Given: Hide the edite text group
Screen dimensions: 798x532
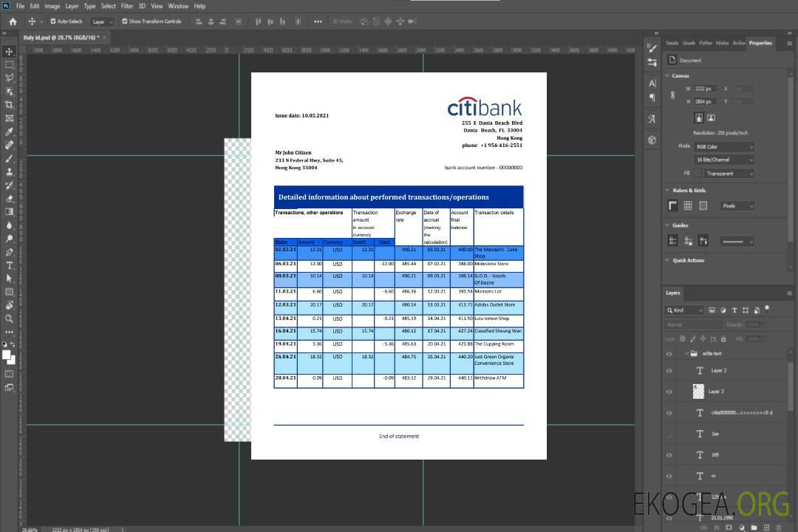Looking at the screenshot, I should tap(669, 353).
